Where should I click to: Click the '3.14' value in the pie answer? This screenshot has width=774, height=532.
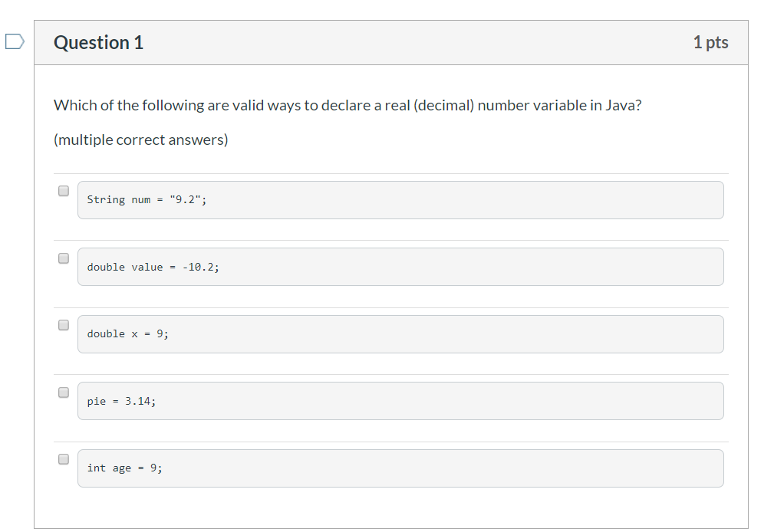click(x=138, y=401)
